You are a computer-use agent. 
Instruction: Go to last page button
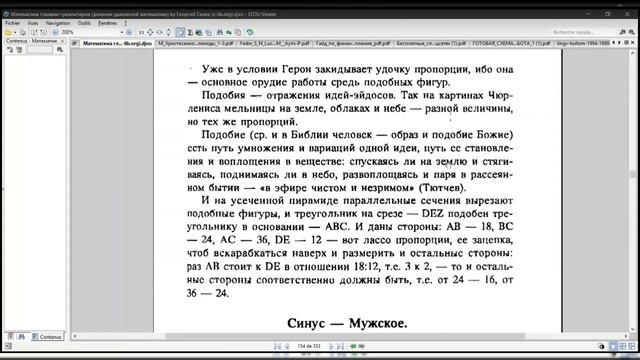point(340,346)
